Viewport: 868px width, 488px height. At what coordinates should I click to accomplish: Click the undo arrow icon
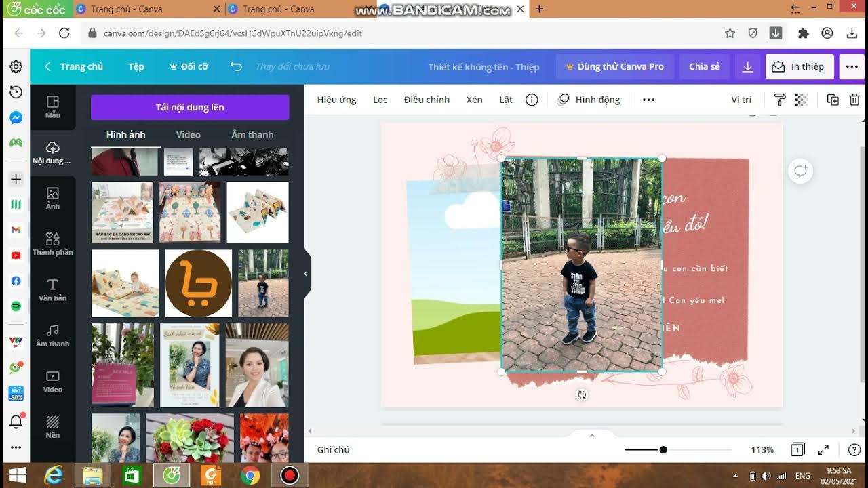[x=236, y=66]
